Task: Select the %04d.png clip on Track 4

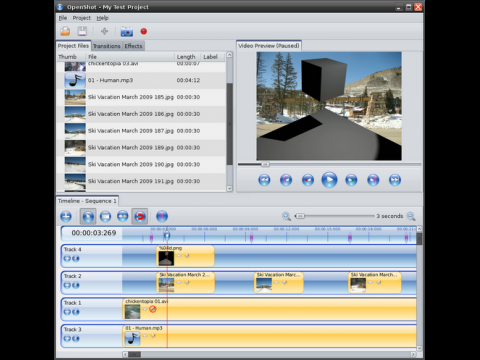Action: [185, 256]
